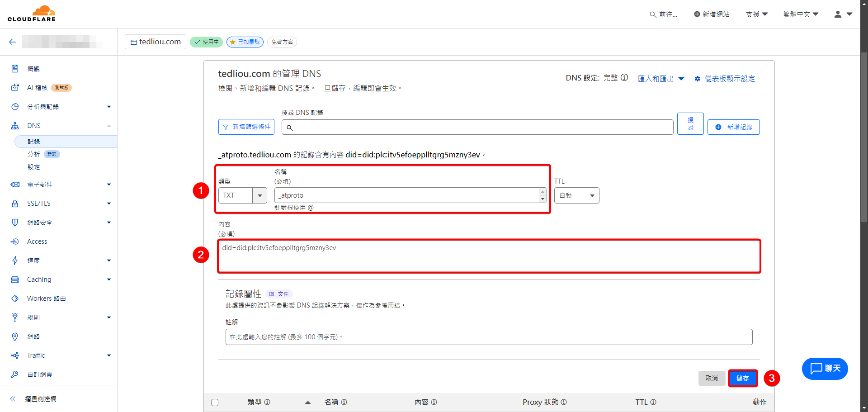Open the 概觀 sidebar item
This screenshot has height=412, width=868.
[33, 69]
